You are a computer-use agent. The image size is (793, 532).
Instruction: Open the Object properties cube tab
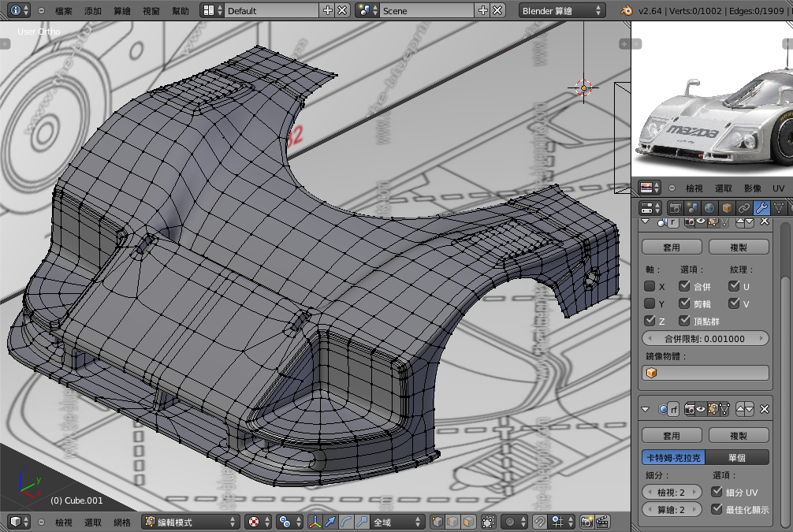(727, 208)
